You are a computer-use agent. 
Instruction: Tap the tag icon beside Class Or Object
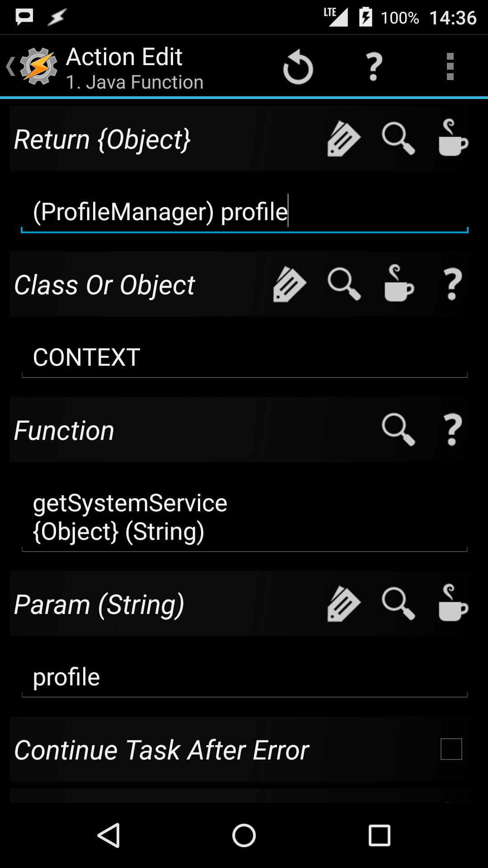click(x=290, y=284)
